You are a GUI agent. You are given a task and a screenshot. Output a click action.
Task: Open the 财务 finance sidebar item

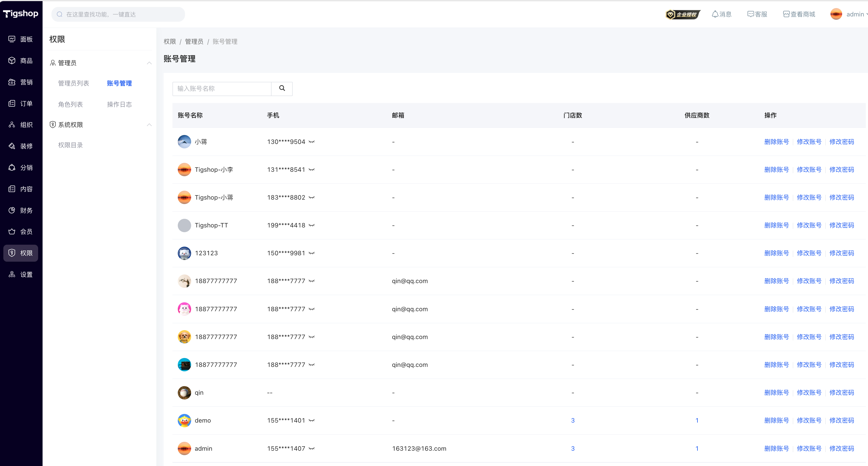[x=12, y=210]
